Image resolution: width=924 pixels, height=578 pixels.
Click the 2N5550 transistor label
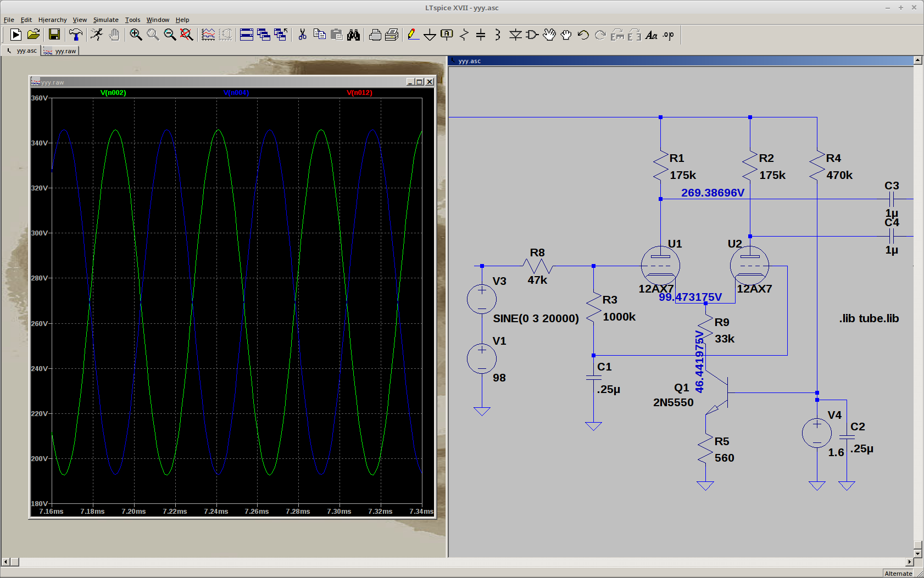(x=673, y=402)
